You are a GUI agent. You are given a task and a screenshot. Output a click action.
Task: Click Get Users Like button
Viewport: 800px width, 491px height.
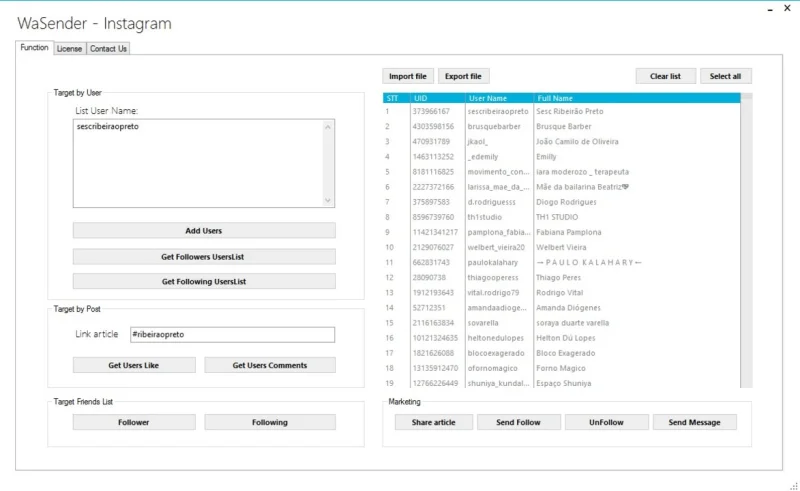tap(134, 365)
